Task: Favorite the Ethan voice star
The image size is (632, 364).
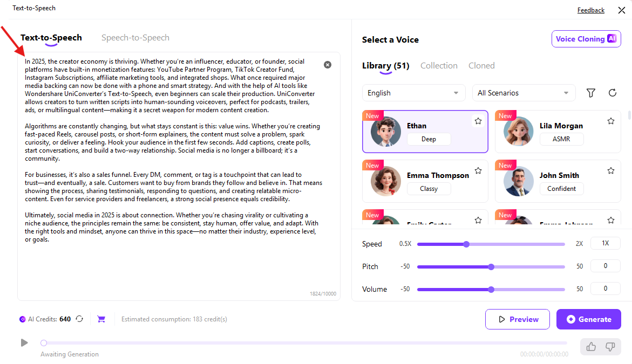Action: tap(478, 121)
